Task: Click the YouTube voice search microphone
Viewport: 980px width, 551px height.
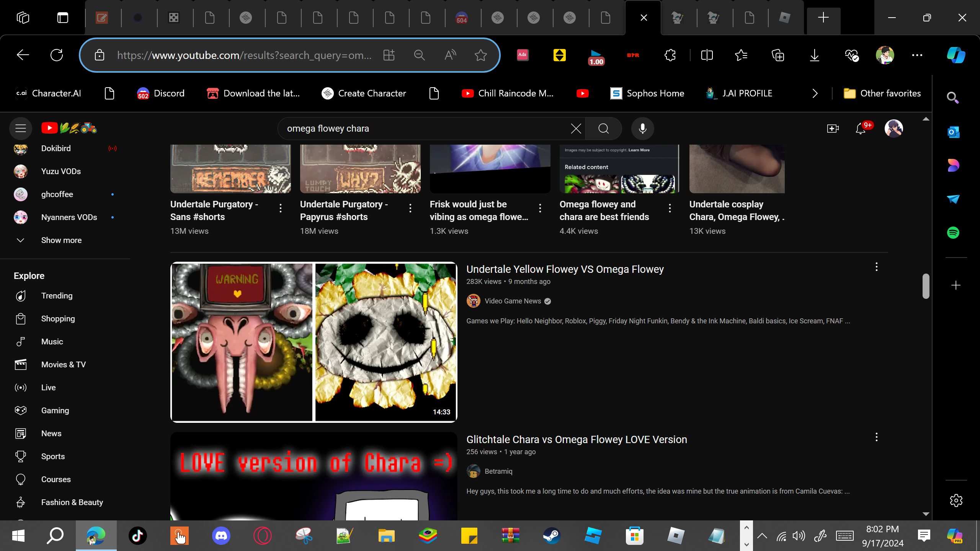Action: (642, 129)
